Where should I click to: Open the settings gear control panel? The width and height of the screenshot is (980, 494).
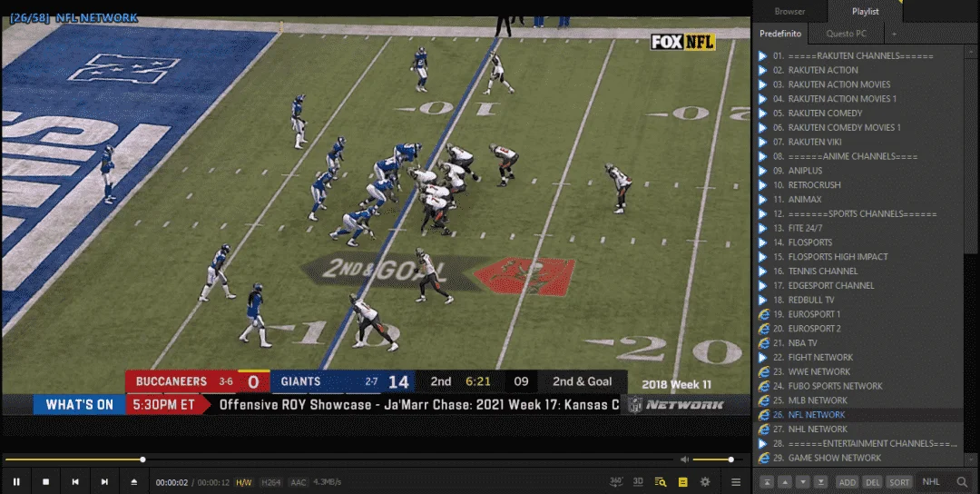[x=706, y=481]
